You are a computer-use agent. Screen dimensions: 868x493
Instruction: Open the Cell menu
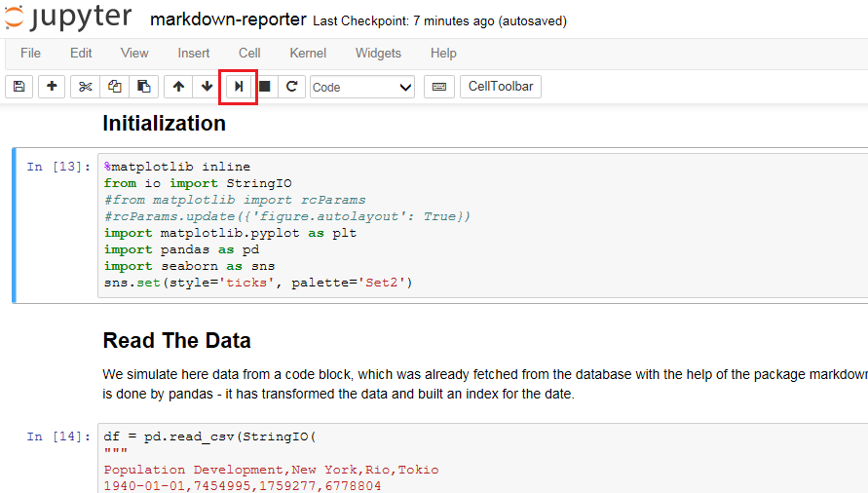249,54
